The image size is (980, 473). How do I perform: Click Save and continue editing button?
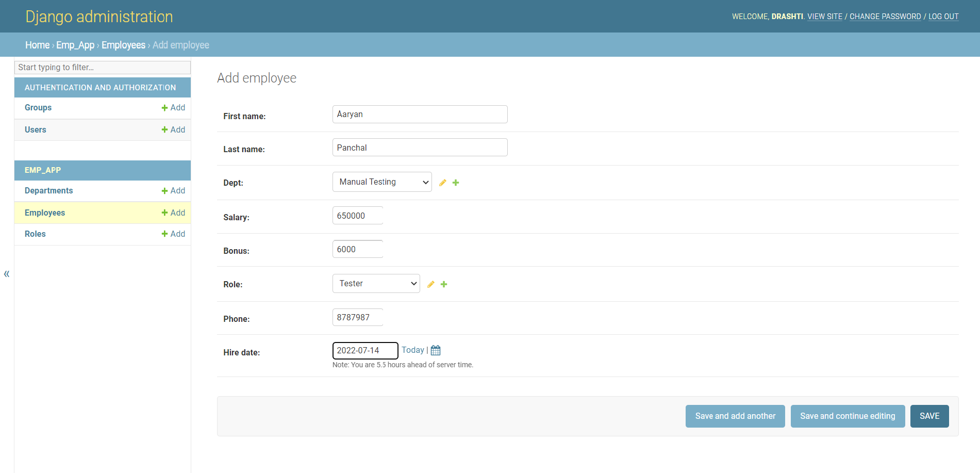tap(848, 416)
